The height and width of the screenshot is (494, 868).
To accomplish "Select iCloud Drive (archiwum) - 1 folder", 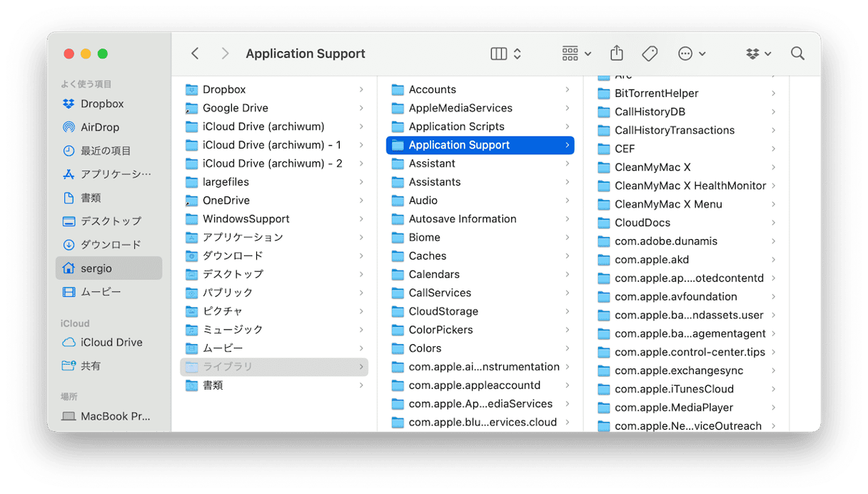I will (274, 145).
